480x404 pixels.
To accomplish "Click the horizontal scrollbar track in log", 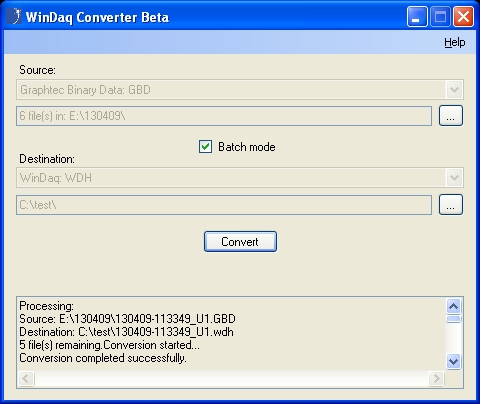I will (231, 378).
